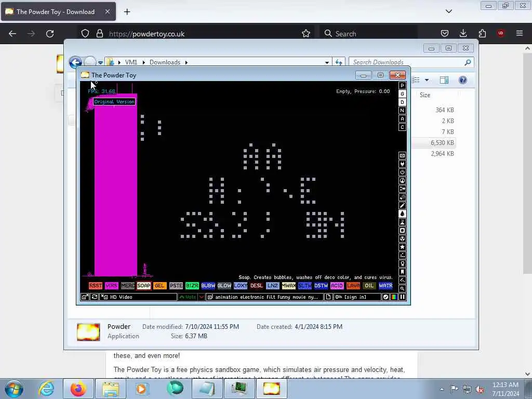Click the VM1 breadcrumb segment

[x=131, y=62]
